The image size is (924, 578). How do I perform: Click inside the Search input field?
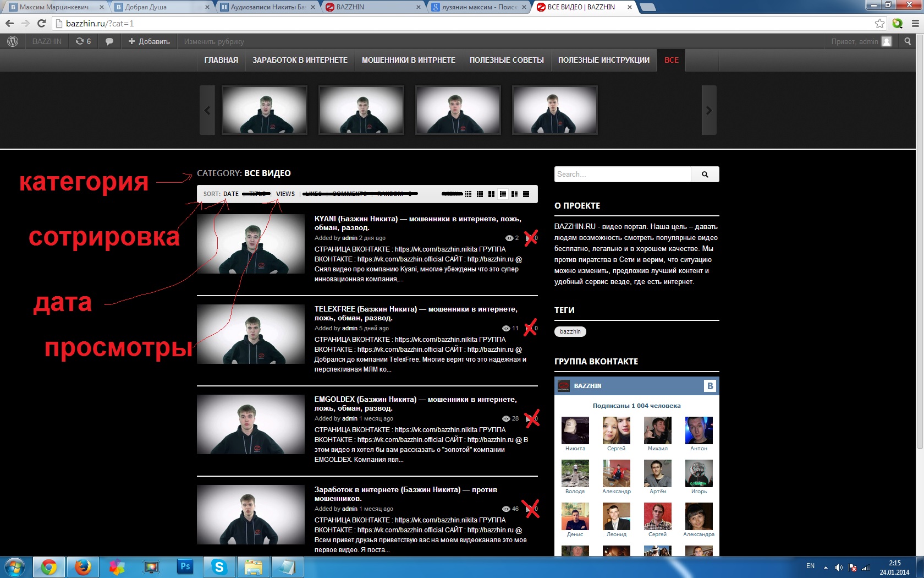623,174
